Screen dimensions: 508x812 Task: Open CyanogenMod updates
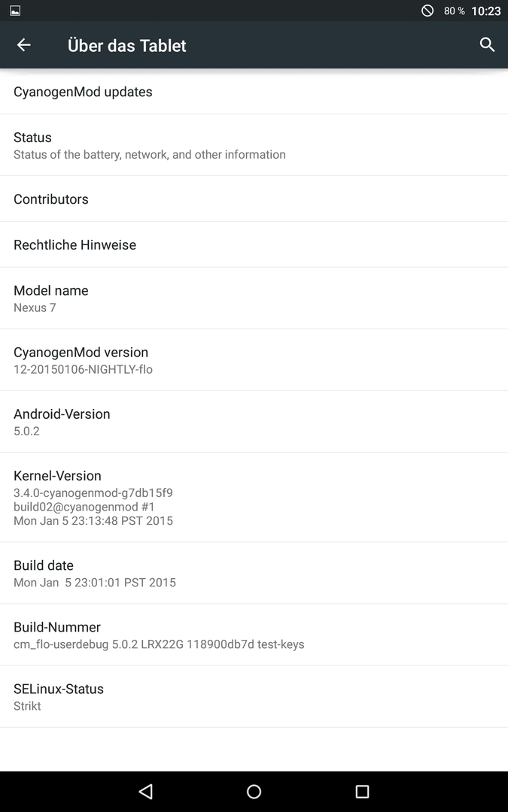[254, 92]
